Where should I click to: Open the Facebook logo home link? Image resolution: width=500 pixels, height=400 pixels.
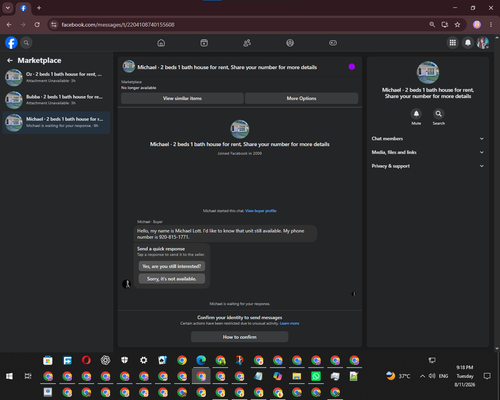11,43
